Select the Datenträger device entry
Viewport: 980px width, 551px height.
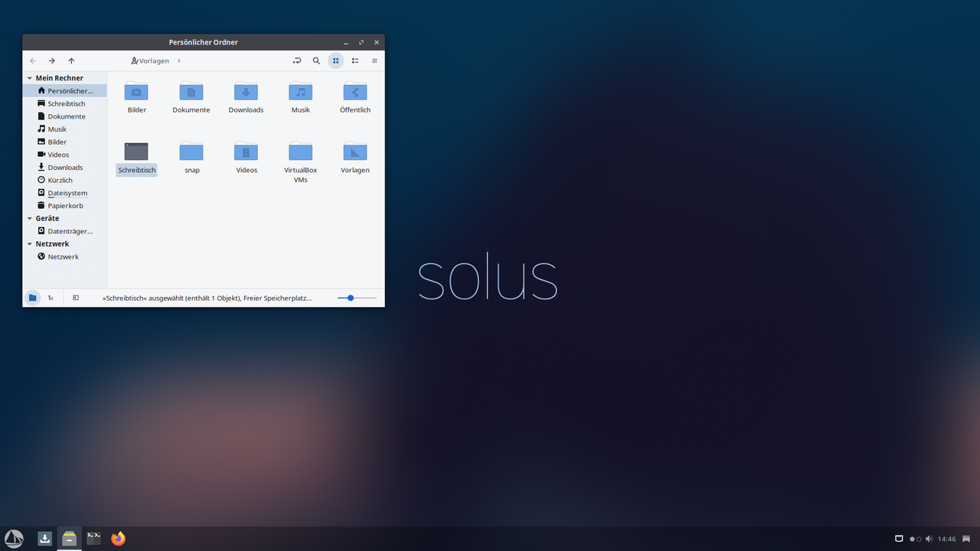tap(65, 230)
